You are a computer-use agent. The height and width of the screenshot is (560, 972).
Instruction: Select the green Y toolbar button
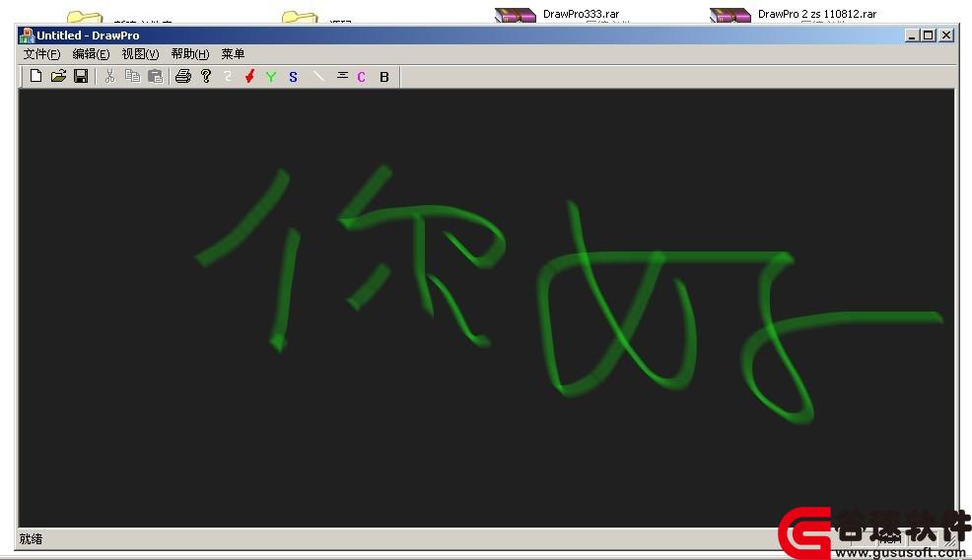271,76
